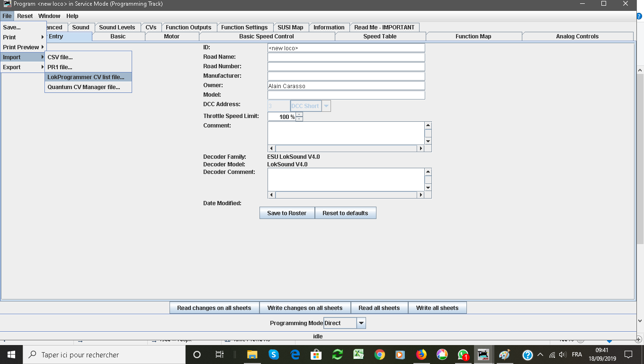The height and width of the screenshot is (364, 644).
Task: Open the Analog Controls tab
Action: click(577, 36)
